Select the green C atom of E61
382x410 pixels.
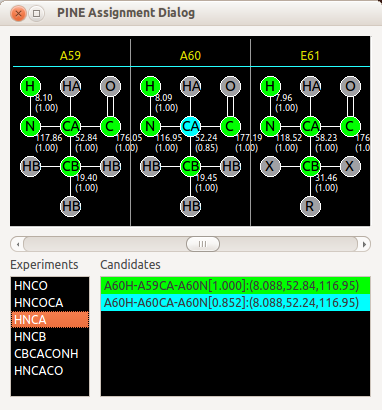350,126
